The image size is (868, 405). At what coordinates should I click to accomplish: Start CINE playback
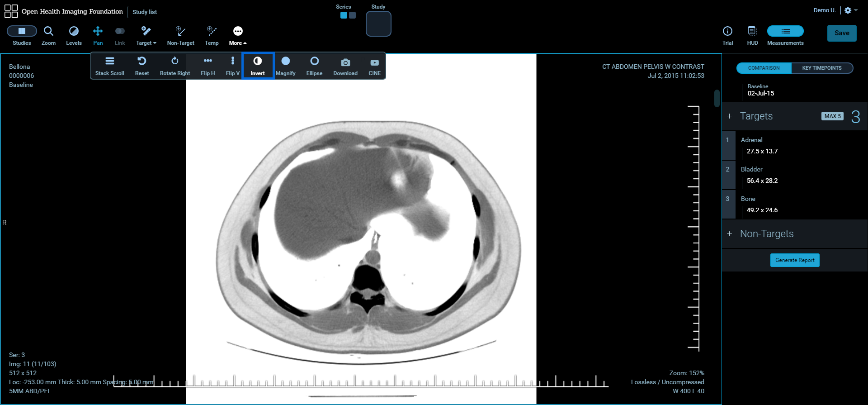click(374, 66)
